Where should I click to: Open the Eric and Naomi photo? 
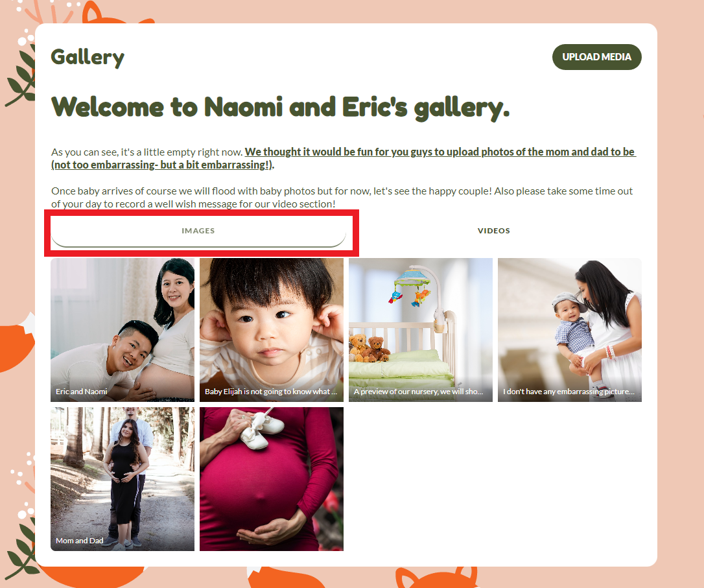[x=123, y=330]
